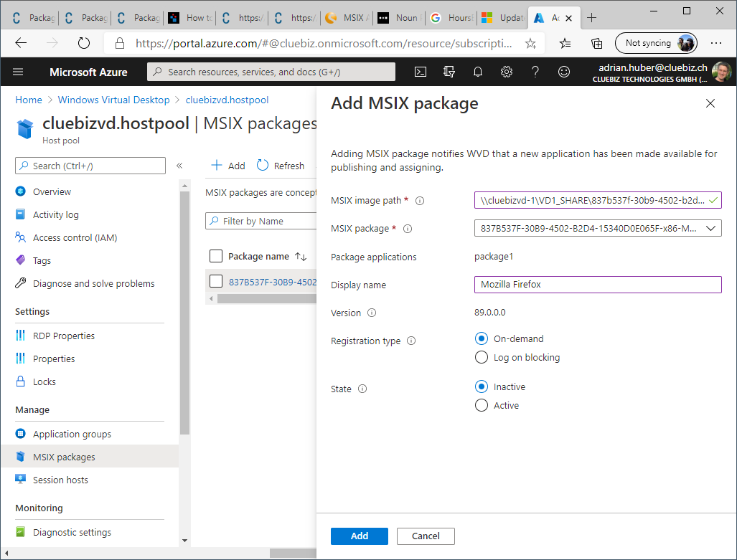This screenshot has width=737, height=560.
Task: Open the feedback smiley icon
Action: (563, 72)
